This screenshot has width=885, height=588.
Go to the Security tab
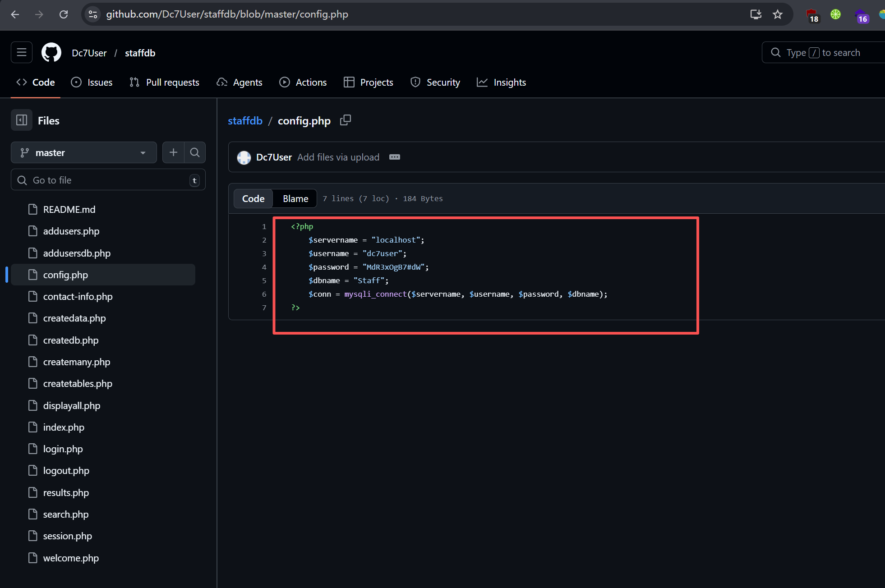pos(435,82)
